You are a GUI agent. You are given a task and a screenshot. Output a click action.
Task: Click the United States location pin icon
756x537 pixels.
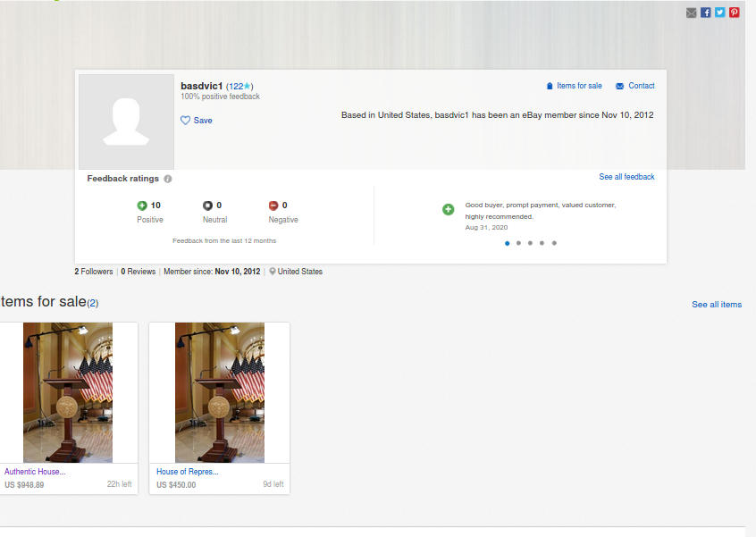click(273, 272)
